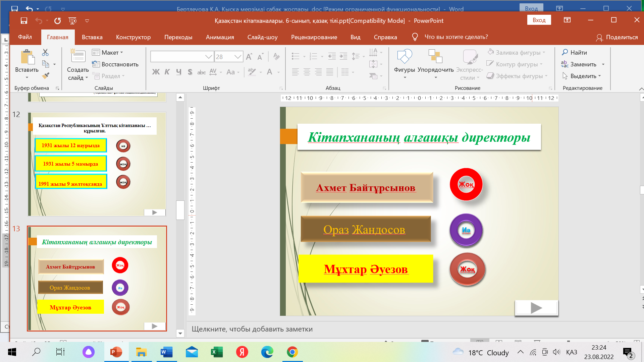Click the Save icon in title bar
644x362 pixels.
(24, 21)
